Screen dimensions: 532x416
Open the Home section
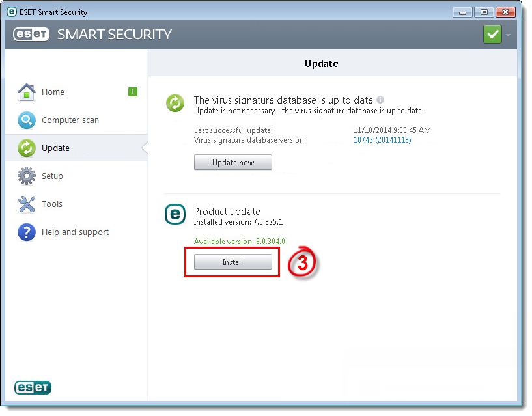[53, 92]
